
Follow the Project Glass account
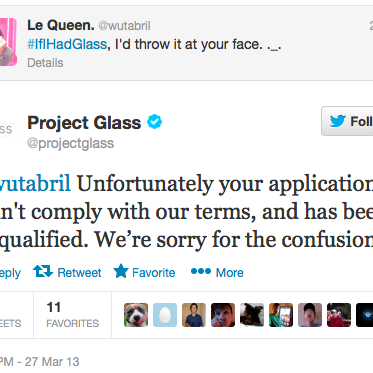pos(347,121)
